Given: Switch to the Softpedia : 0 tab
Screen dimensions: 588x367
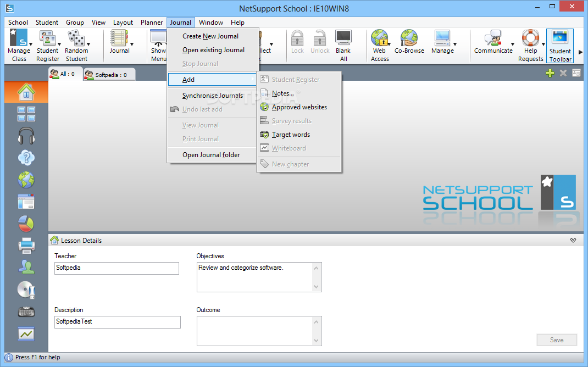Looking at the screenshot, I should pos(109,75).
